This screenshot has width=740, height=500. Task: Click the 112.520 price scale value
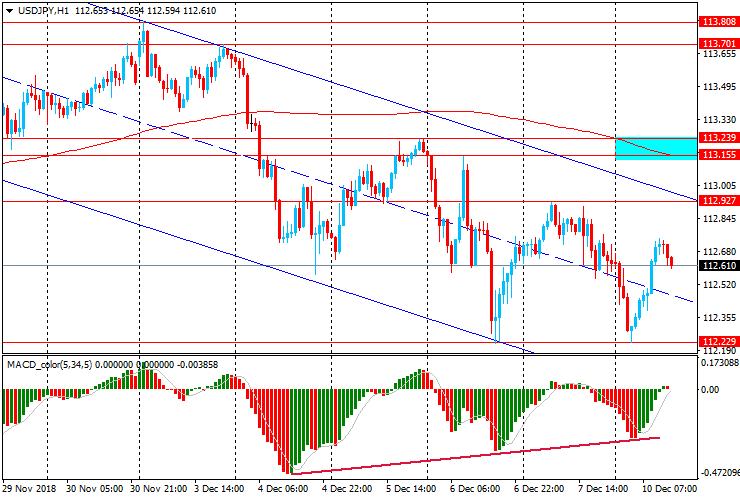pyautogui.click(x=719, y=285)
